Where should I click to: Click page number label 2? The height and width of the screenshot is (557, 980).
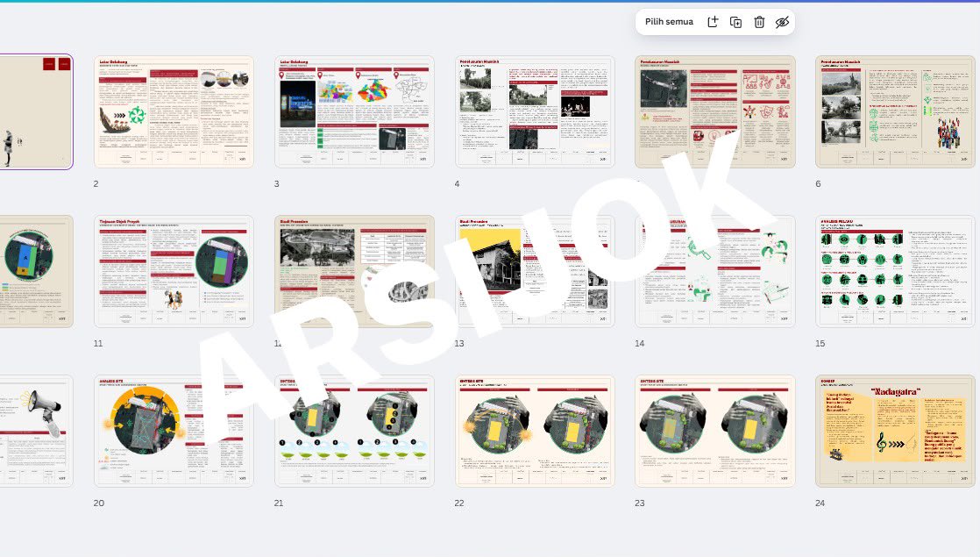pyautogui.click(x=96, y=184)
